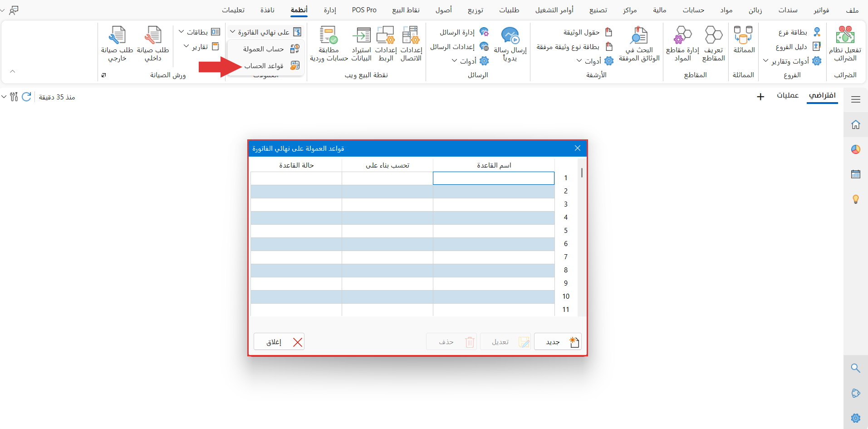Open مطابقة حسابات وردية tool
This screenshot has width=868, height=429.
(329, 44)
